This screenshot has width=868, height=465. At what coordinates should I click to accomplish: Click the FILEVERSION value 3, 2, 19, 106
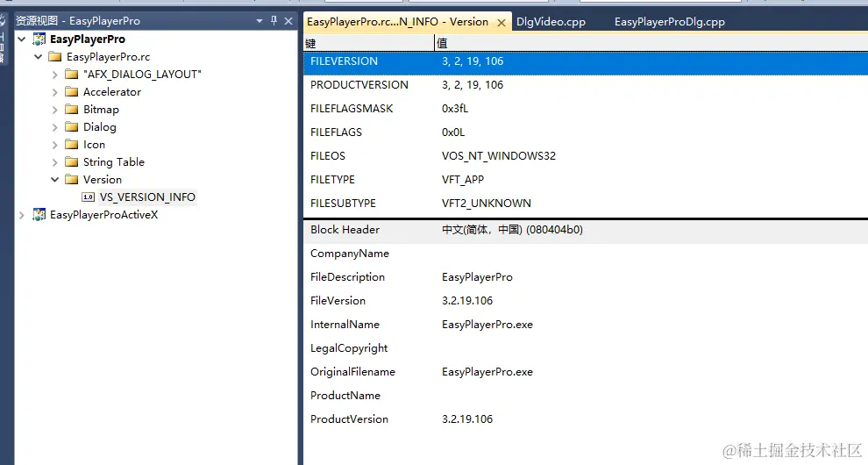click(x=473, y=61)
